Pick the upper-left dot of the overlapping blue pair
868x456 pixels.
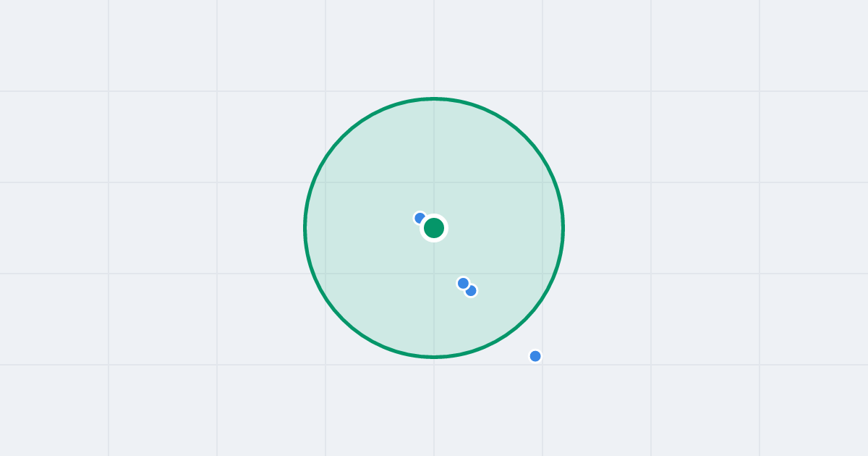(463, 283)
